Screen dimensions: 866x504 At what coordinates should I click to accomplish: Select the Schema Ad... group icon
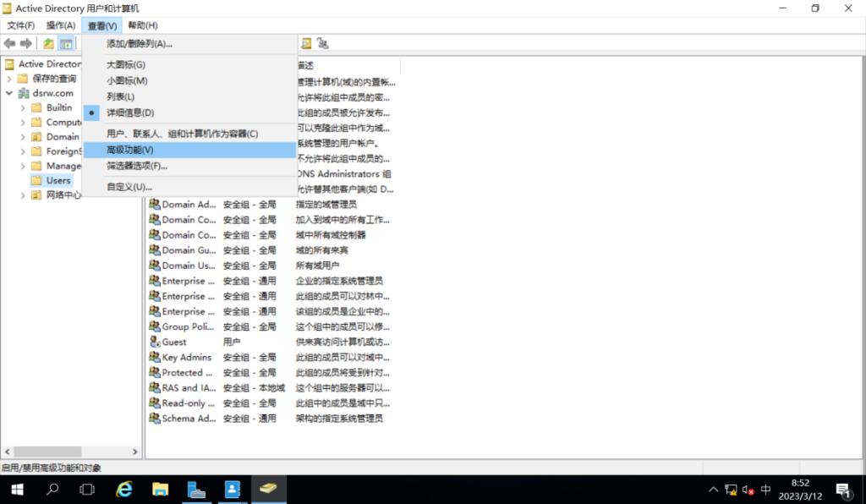[155, 419]
